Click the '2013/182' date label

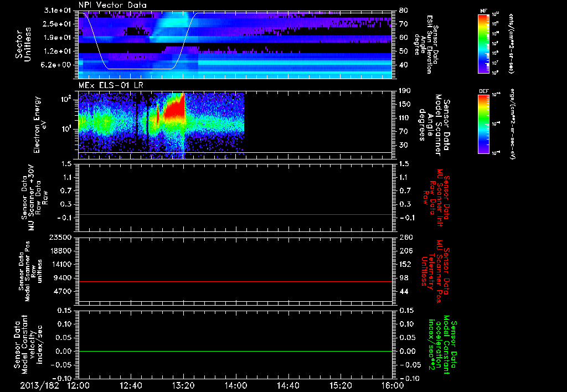(39, 385)
